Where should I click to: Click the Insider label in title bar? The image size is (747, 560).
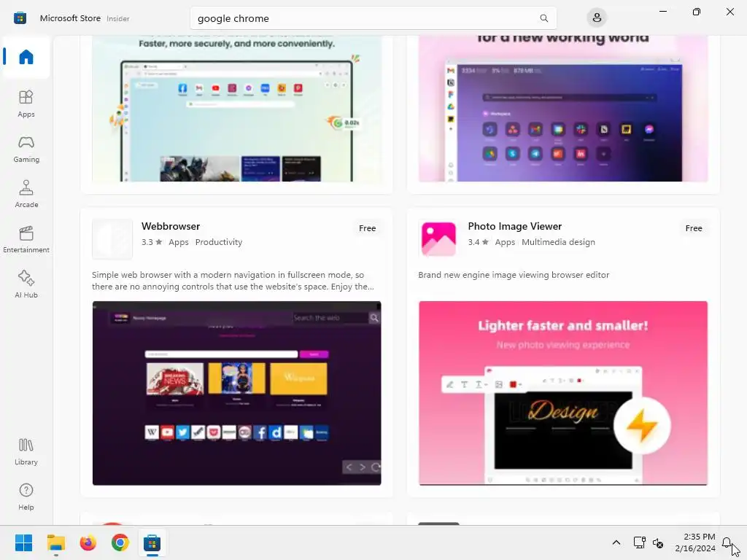[118, 18]
